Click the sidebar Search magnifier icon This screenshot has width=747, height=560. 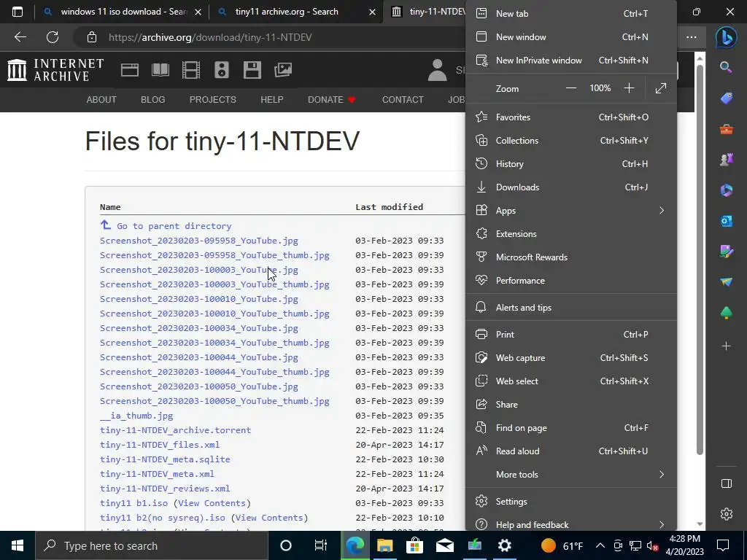point(726,67)
